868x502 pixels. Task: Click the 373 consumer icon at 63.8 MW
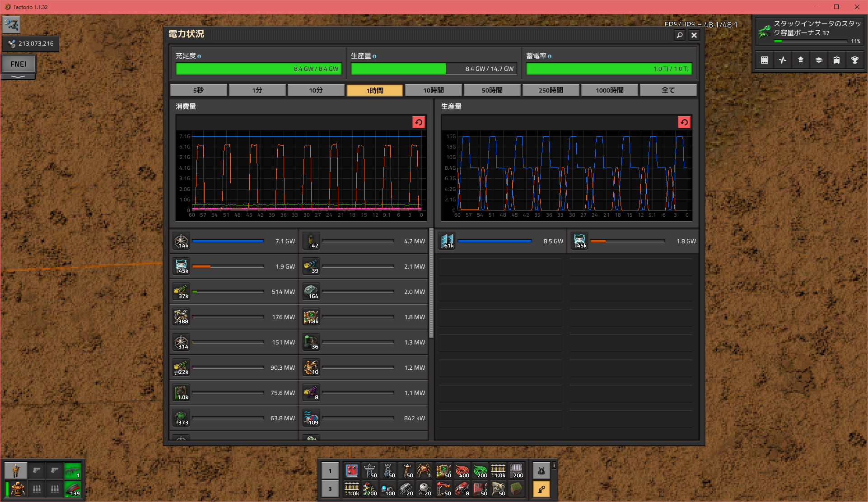point(182,418)
